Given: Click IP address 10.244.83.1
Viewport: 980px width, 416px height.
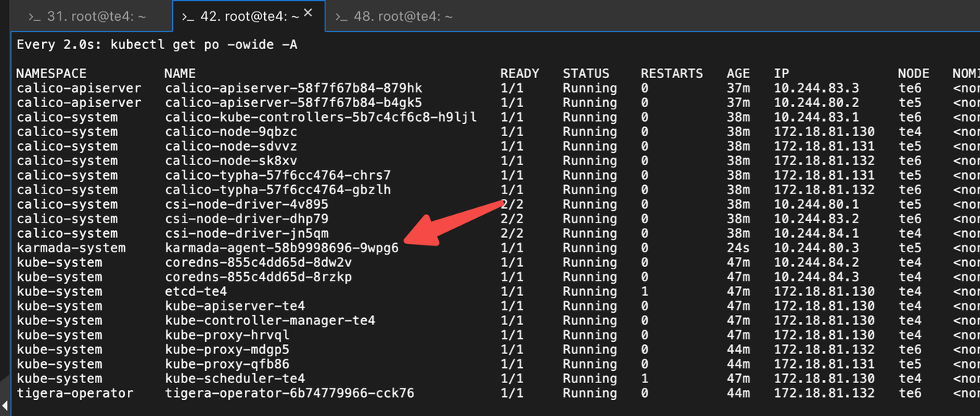Looking at the screenshot, I should pos(816,117).
